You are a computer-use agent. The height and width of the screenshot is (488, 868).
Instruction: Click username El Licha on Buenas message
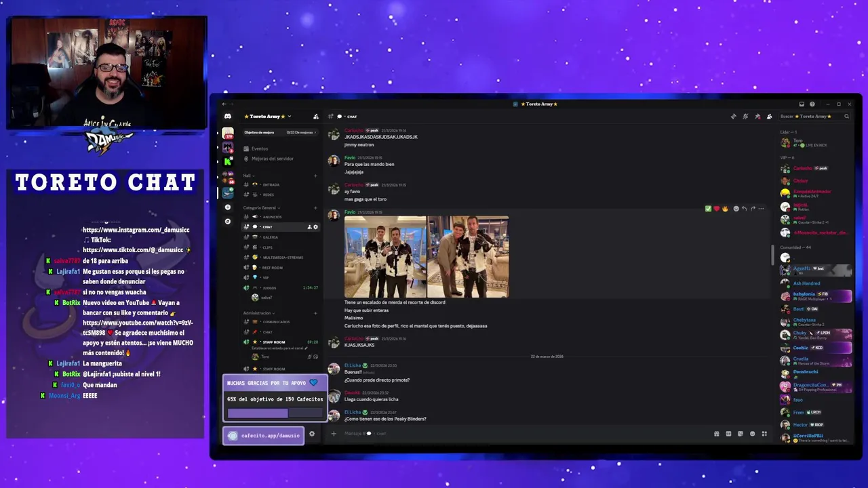(x=353, y=366)
